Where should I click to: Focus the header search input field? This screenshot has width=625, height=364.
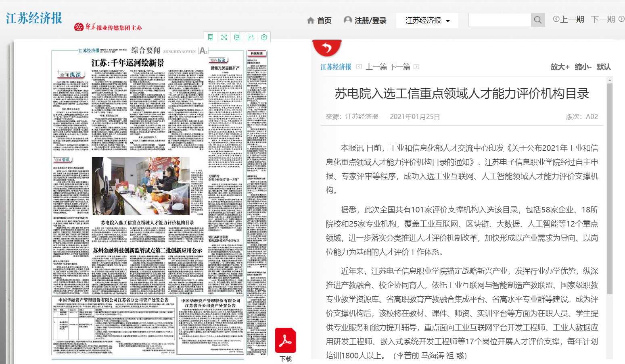500,20
